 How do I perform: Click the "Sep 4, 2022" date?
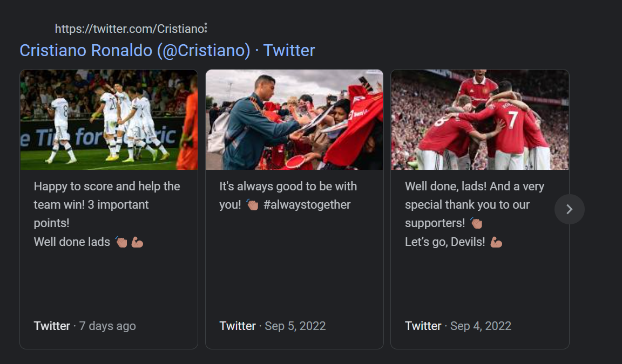pos(481,326)
